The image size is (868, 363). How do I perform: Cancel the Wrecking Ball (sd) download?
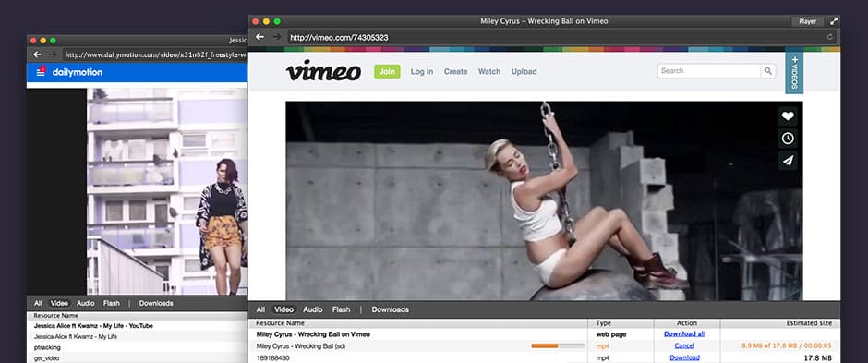click(685, 345)
